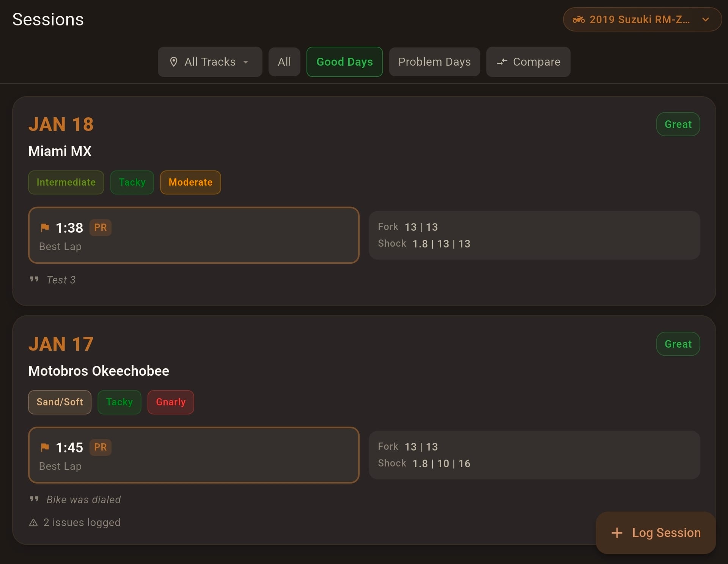Toggle the Good Days filter
Screen dimensions: 728x564
click(344, 62)
